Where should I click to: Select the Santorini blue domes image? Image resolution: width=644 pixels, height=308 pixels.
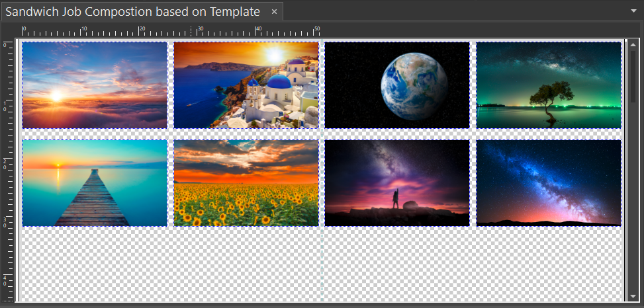tap(246, 85)
